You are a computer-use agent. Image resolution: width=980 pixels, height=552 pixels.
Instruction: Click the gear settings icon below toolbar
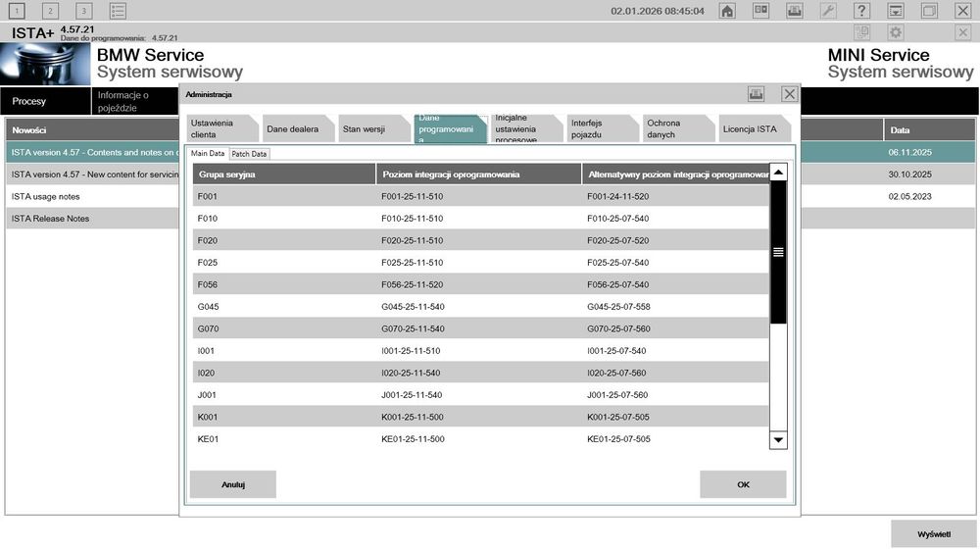[x=896, y=32]
